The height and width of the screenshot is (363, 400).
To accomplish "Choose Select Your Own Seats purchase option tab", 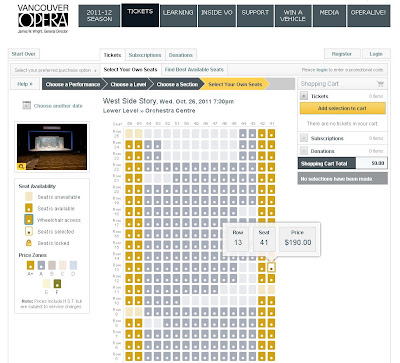I will click(130, 69).
